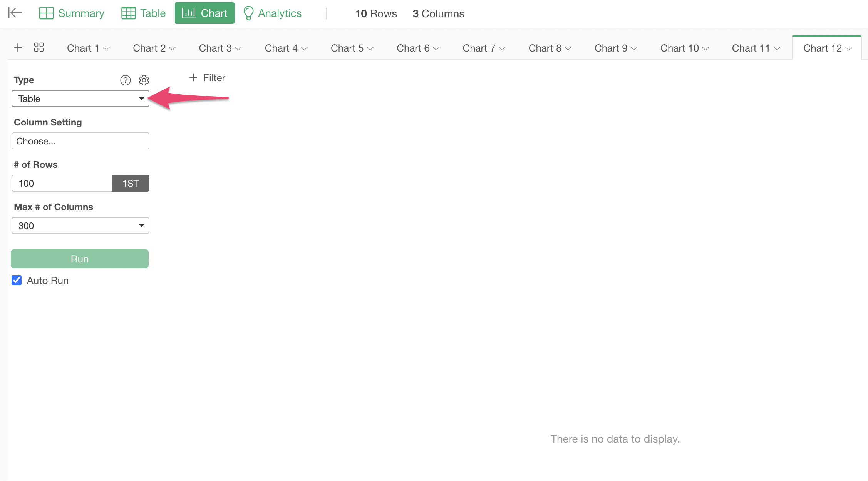Select the Chart 5 tab
Screen dimensions: 868x481
[347, 48]
